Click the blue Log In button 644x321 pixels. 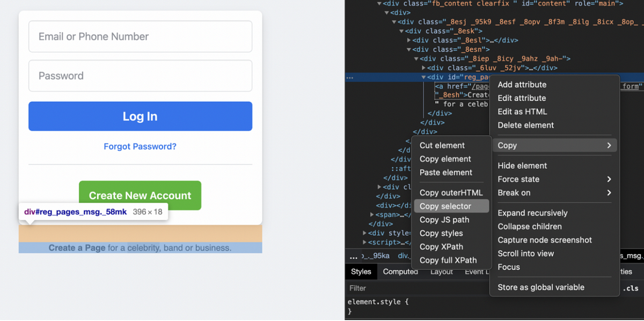point(140,116)
